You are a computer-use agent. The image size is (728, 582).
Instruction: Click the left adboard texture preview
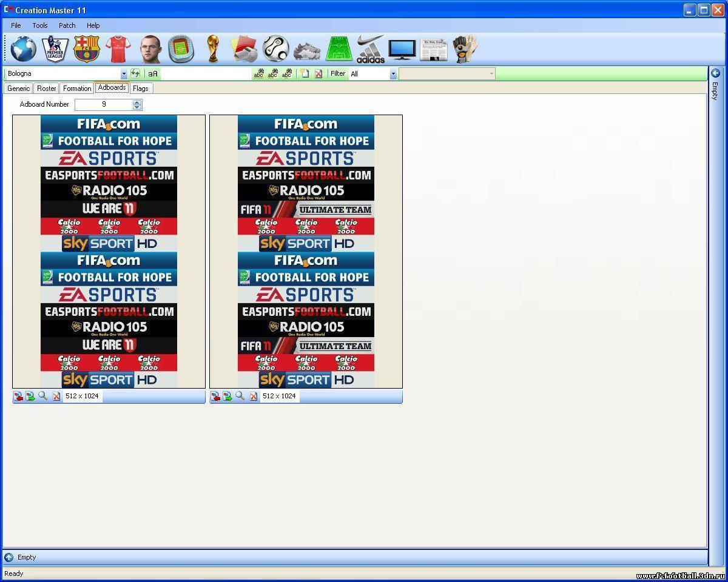click(x=109, y=252)
